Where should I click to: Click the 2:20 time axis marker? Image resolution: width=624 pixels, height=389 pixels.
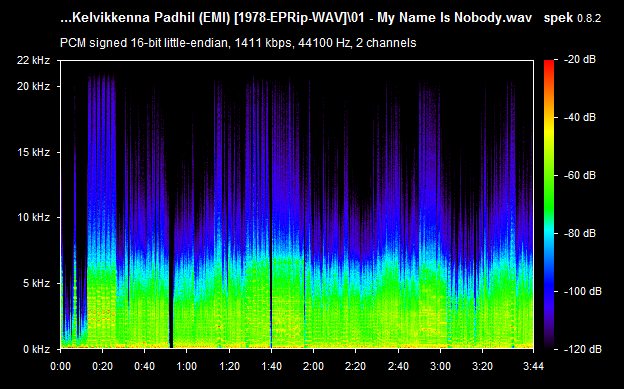click(356, 366)
